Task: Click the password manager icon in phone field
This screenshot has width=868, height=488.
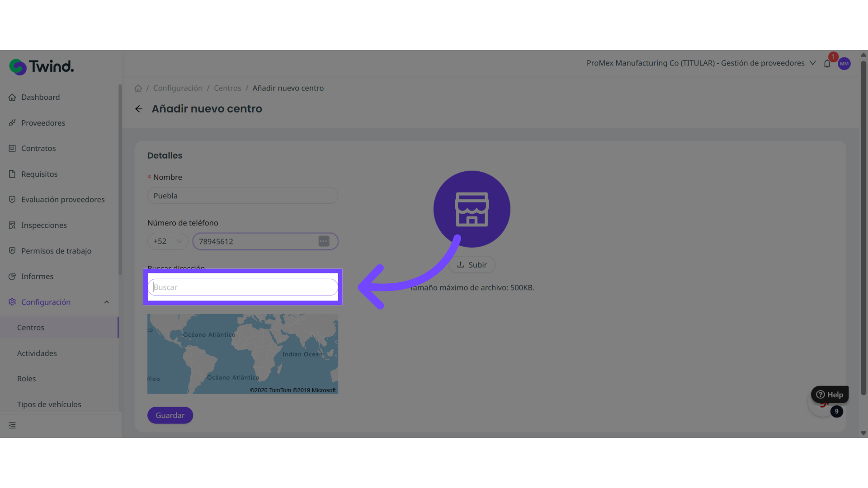Action: (x=324, y=241)
